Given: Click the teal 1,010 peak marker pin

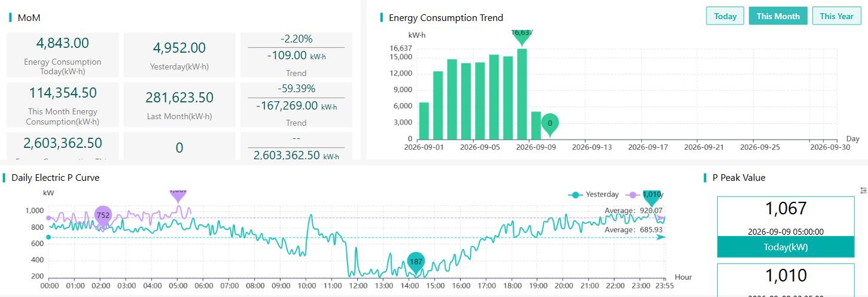Looking at the screenshot, I should tap(651, 197).
